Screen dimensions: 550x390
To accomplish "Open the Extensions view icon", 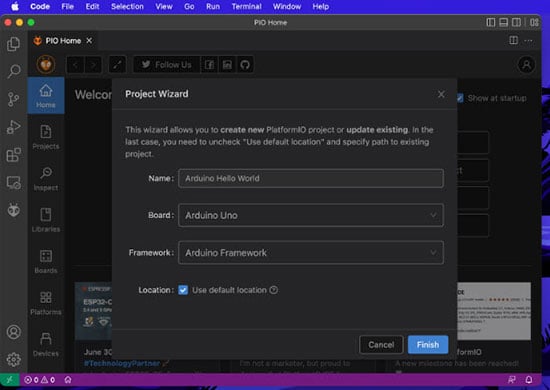I will click(x=13, y=155).
